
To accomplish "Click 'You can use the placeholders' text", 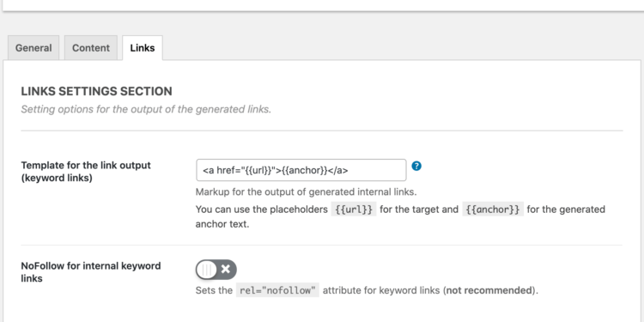I will pos(262,210).
